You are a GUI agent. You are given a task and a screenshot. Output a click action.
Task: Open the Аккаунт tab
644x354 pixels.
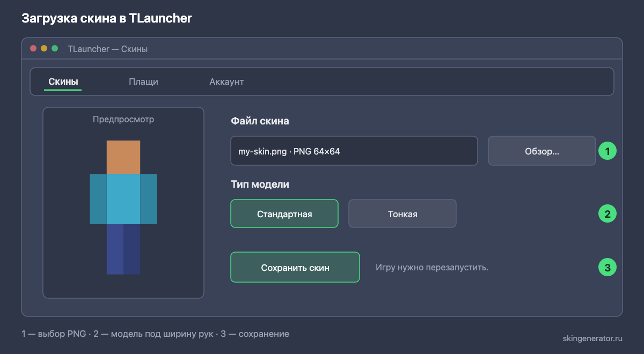226,82
